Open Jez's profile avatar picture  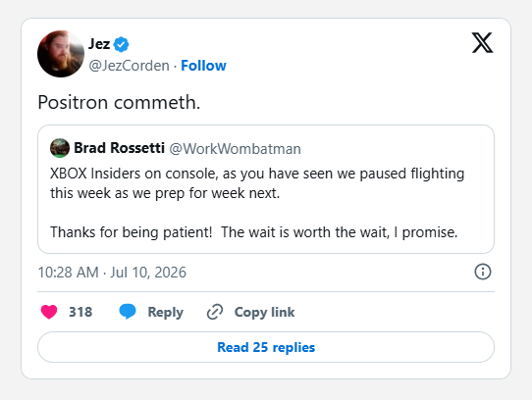pos(61,54)
